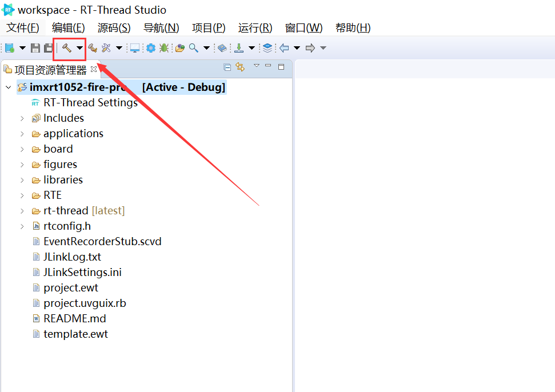555x392 pixels.
Task: Select rtconfig.h in project tree
Action: (67, 226)
